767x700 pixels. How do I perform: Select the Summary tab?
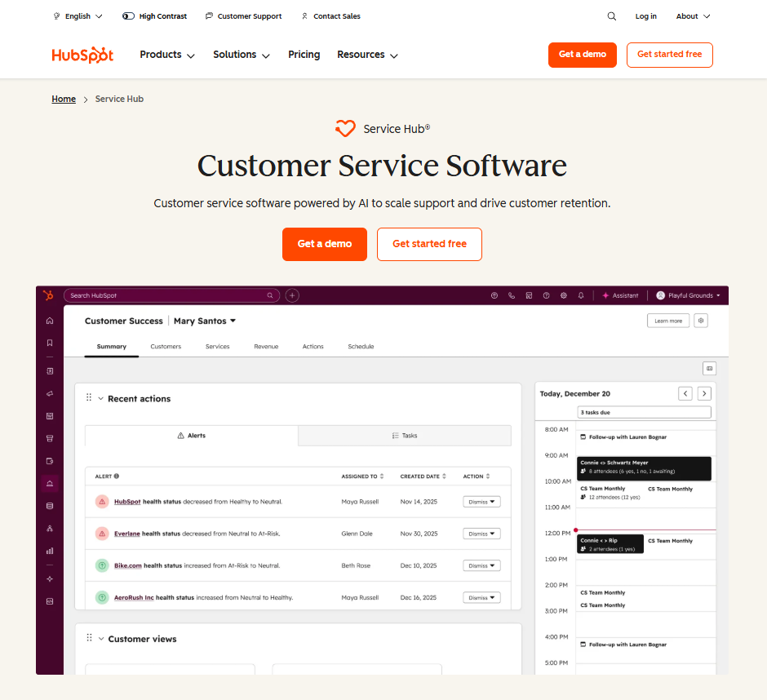click(x=112, y=347)
